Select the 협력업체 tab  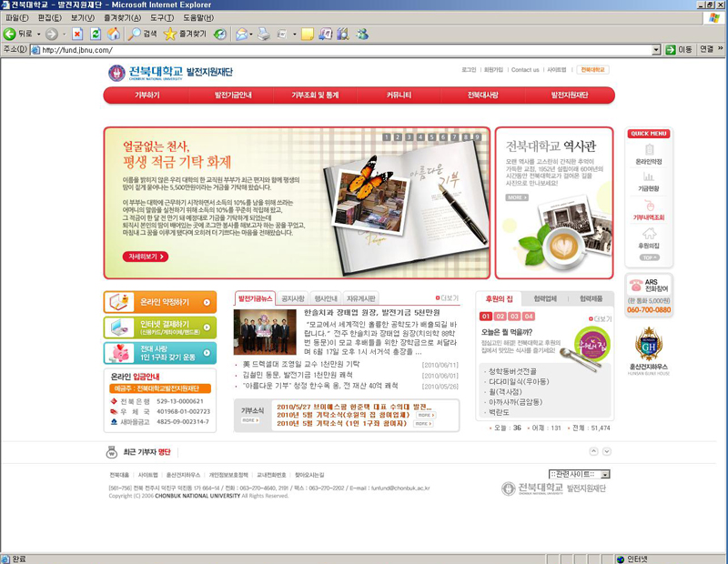(546, 298)
